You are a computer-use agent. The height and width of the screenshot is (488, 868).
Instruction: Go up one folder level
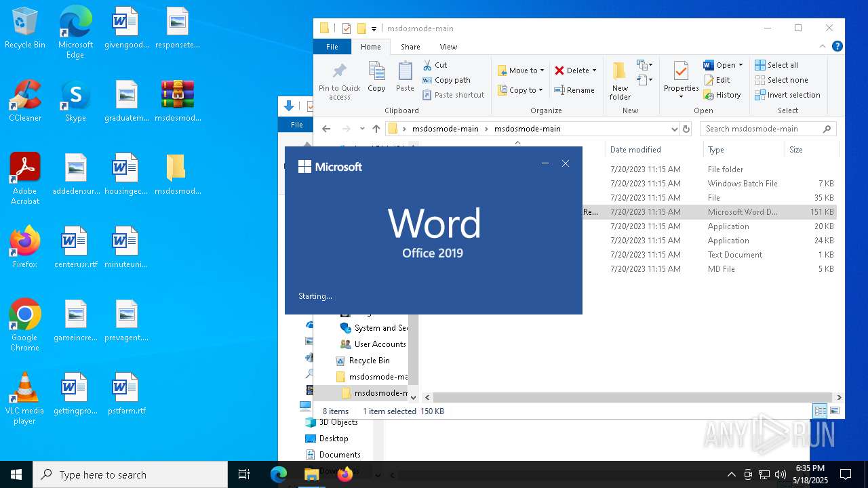pyautogui.click(x=376, y=129)
